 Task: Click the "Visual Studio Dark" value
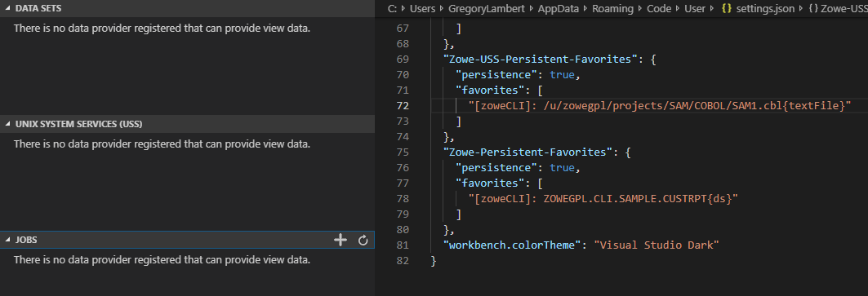tap(656, 245)
